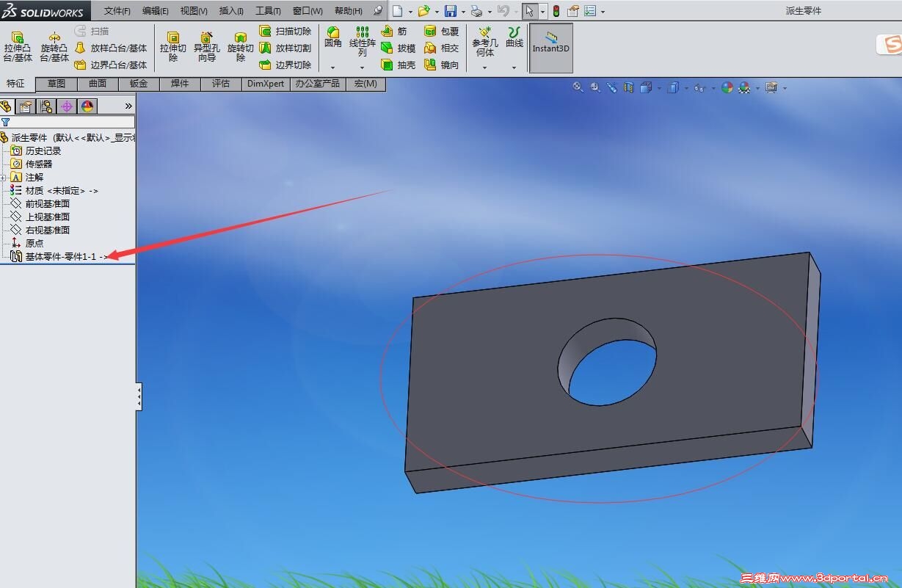Click the 筋 rib tool
This screenshot has height=588, width=902.
click(395, 31)
